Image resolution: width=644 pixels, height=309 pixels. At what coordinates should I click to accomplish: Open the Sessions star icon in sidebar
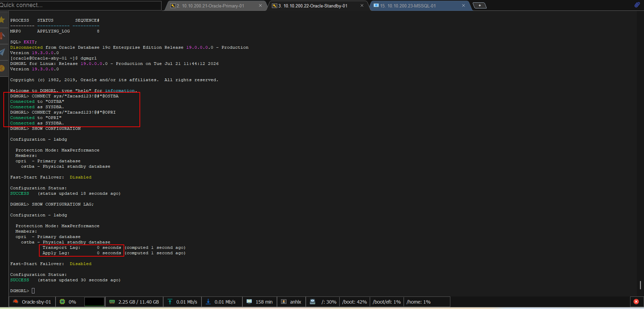tap(2, 20)
